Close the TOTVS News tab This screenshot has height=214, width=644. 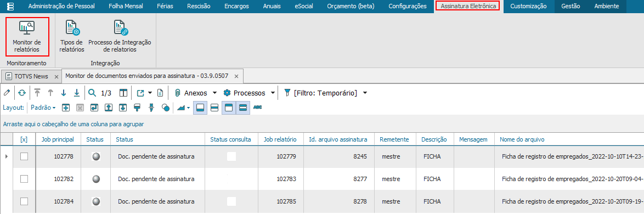(x=57, y=77)
